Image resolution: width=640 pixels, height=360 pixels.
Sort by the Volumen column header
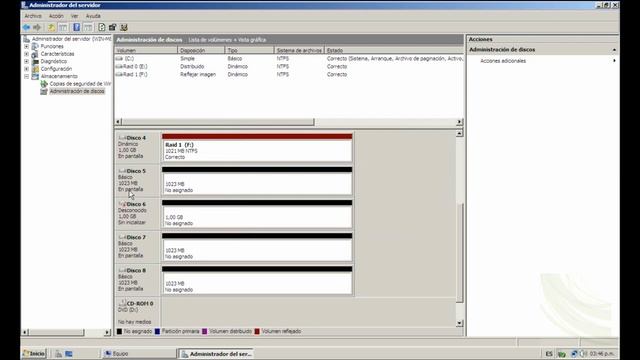(x=146, y=50)
